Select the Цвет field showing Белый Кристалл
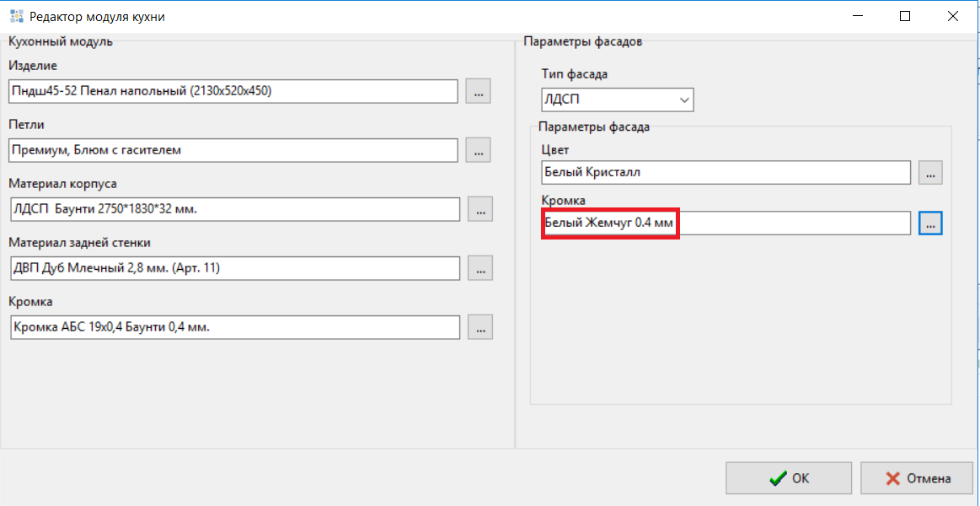Screen dimensions: 980x506 click(726, 172)
